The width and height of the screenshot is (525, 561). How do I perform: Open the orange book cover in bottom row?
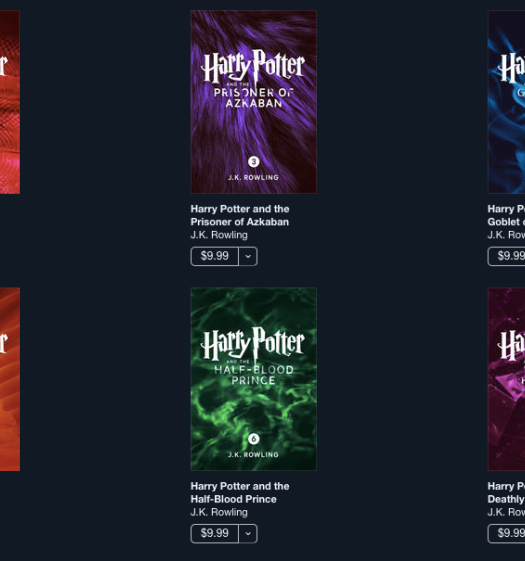10,379
